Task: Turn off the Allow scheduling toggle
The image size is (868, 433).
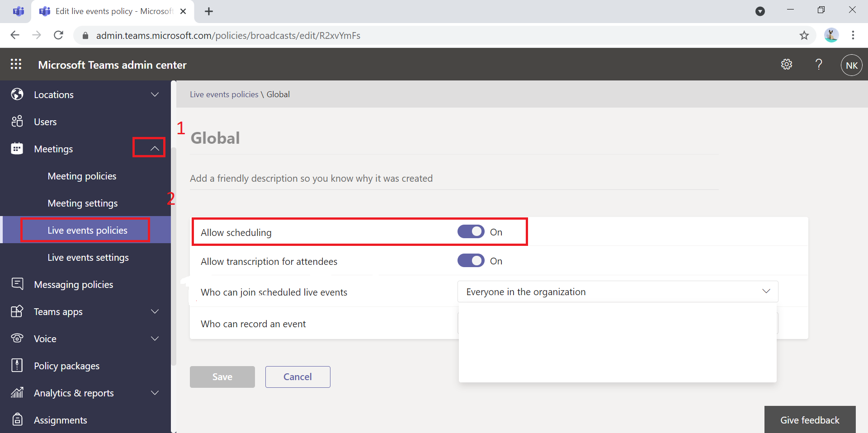Action: 471,232
